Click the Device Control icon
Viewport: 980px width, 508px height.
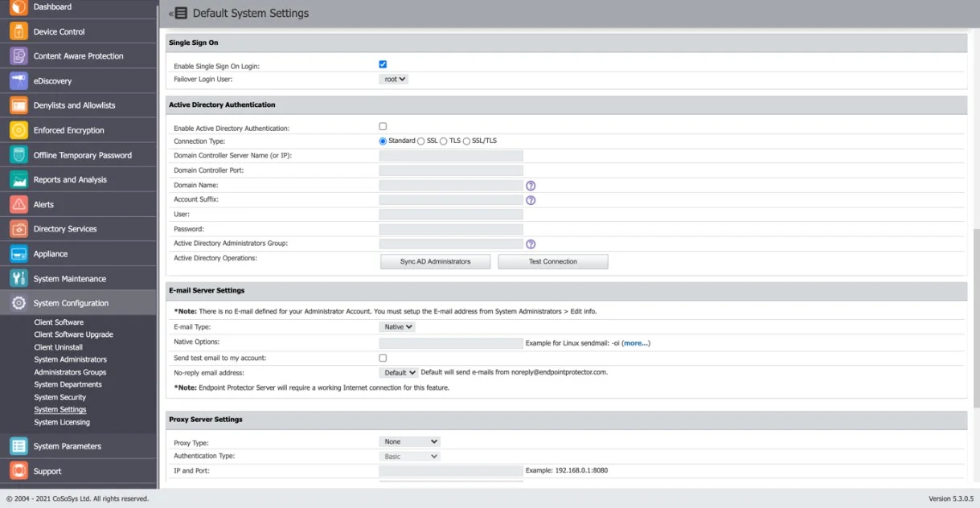click(x=18, y=31)
